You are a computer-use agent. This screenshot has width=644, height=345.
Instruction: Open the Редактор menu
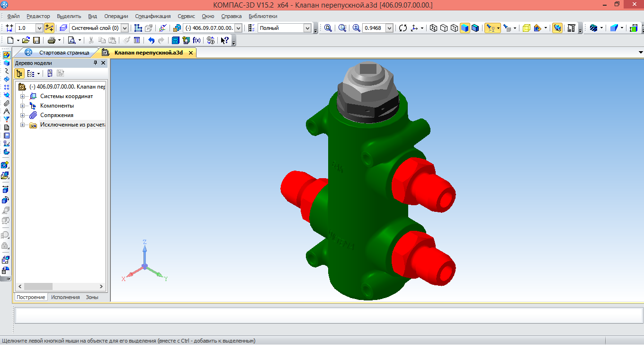38,16
